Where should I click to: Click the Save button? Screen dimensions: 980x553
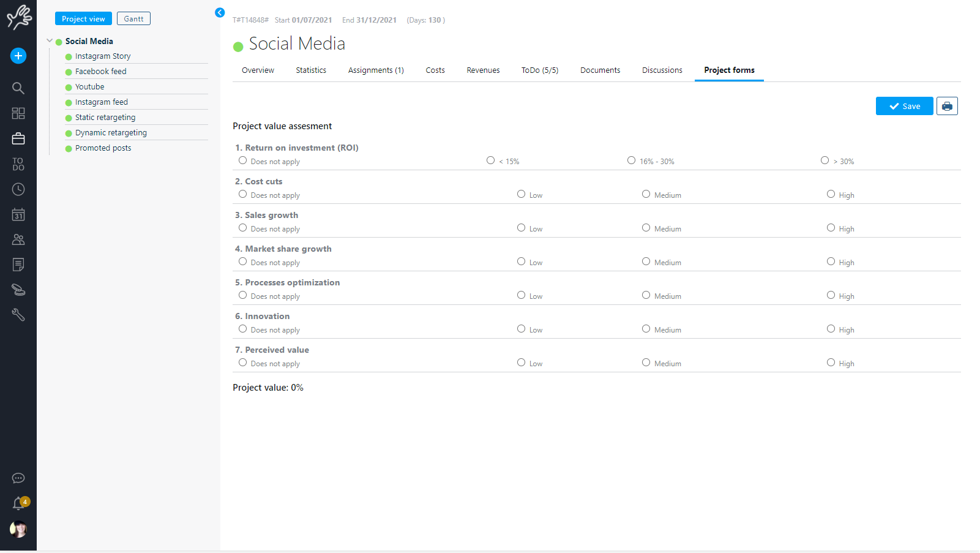click(904, 106)
